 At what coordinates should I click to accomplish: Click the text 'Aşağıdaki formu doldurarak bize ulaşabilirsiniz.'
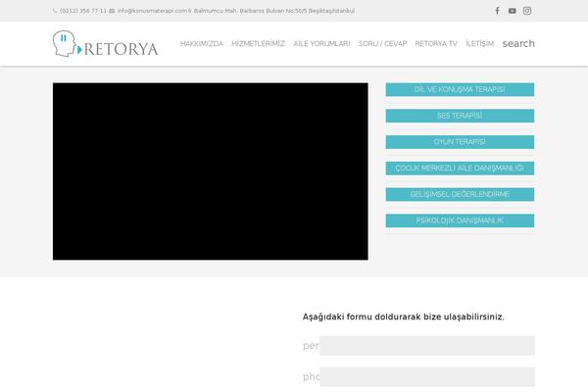click(404, 317)
